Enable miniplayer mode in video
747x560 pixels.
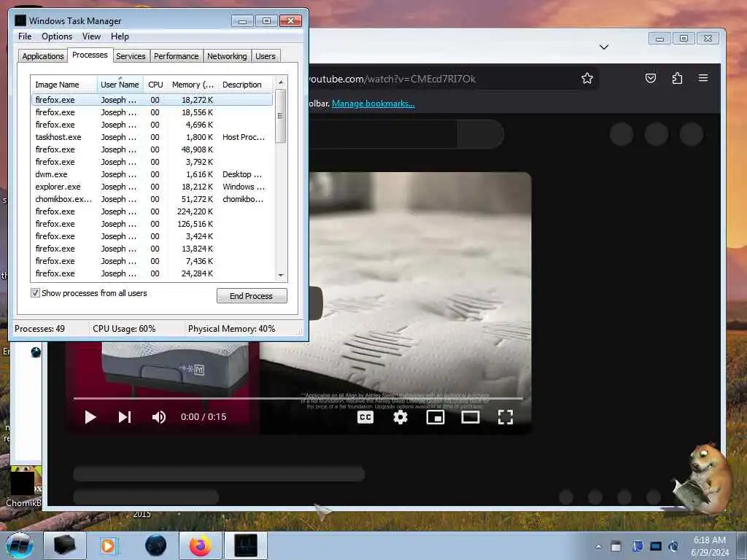point(436,417)
